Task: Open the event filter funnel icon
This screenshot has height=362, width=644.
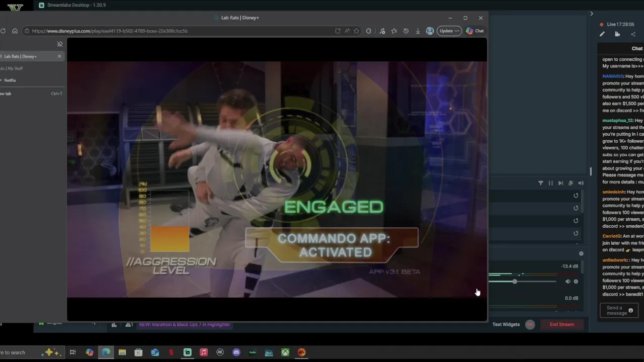Action: point(541,183)
